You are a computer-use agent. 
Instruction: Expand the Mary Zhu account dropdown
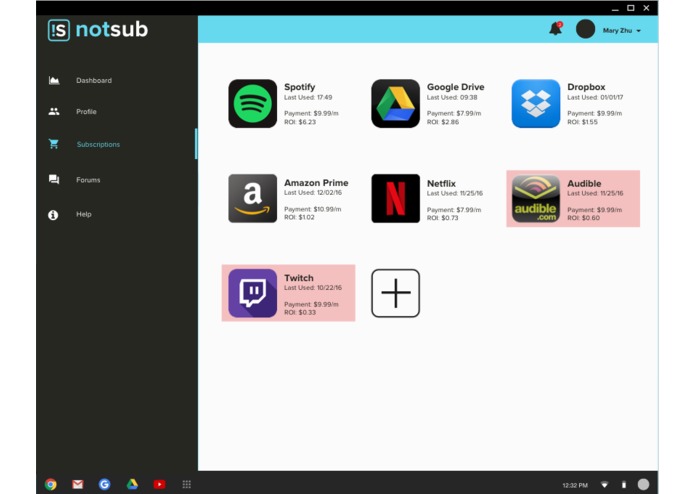638,31
